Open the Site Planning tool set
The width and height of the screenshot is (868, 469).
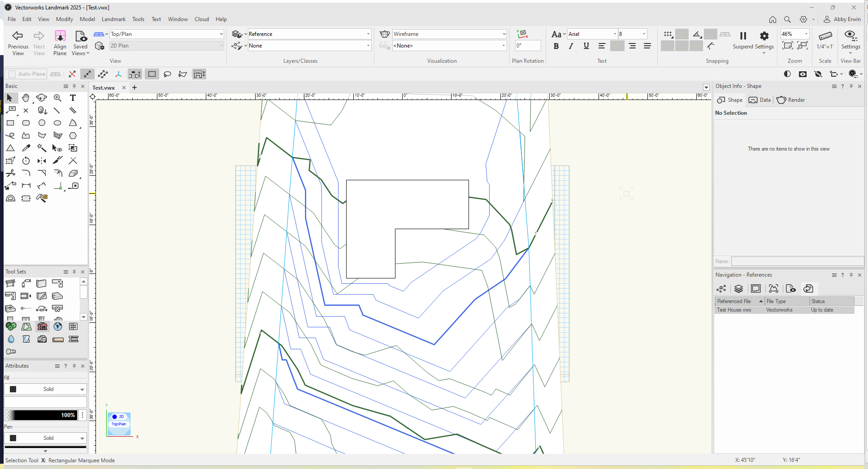(26, 326)
